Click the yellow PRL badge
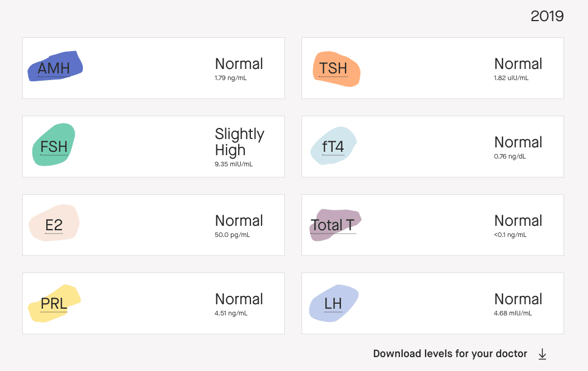Screen dimensions: 588x371 55,304
